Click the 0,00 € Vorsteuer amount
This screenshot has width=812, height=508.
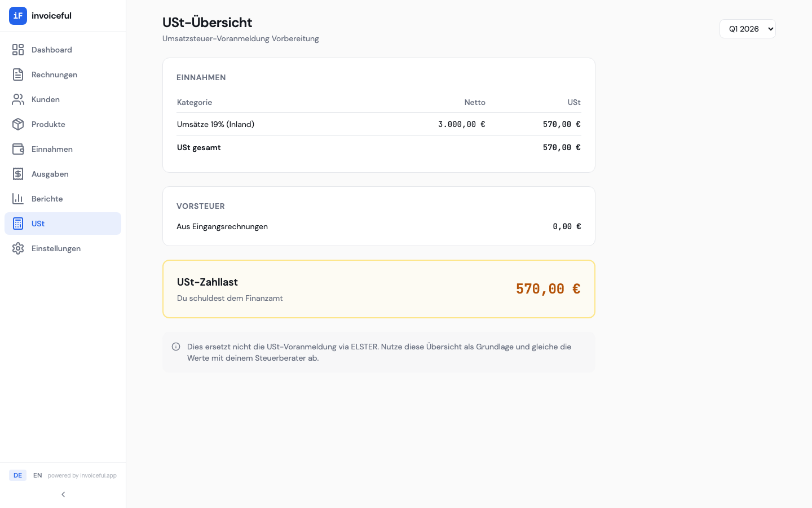pyautogui.click(x=567, y=226)
